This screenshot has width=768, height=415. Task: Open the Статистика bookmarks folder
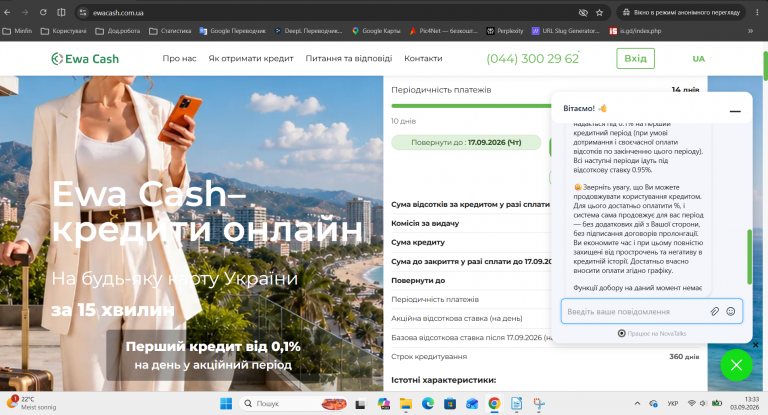click(170, 31)
